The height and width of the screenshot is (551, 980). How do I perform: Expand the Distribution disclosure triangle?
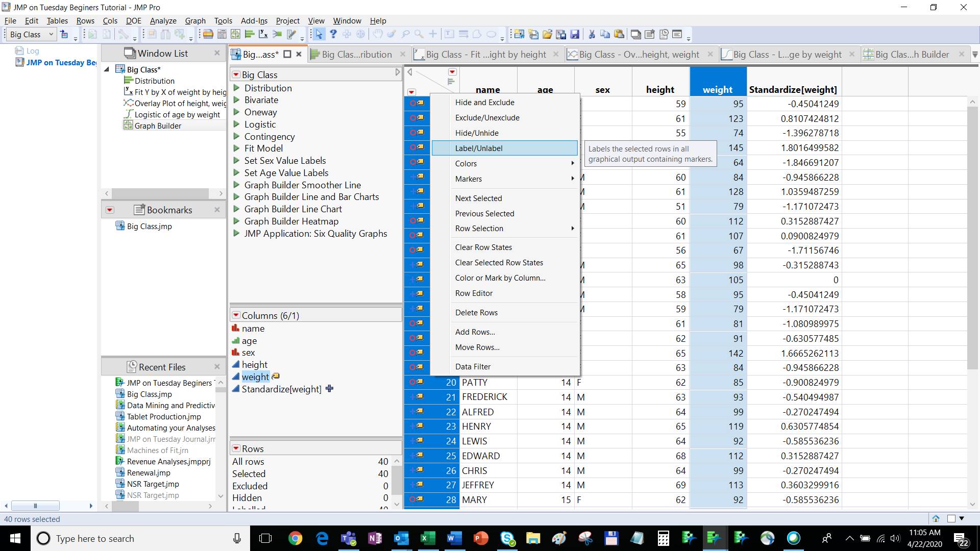[x=237, y=88]
